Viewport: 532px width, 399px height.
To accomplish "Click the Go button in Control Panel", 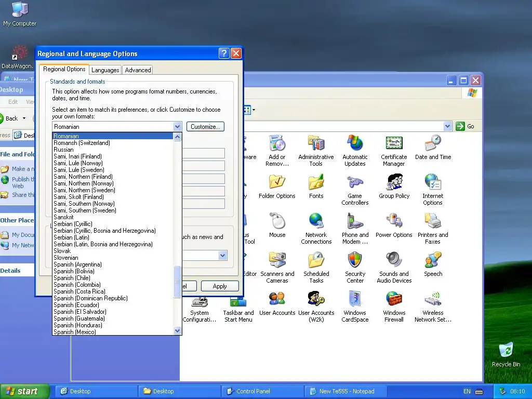I will click(x=465, y=126).
